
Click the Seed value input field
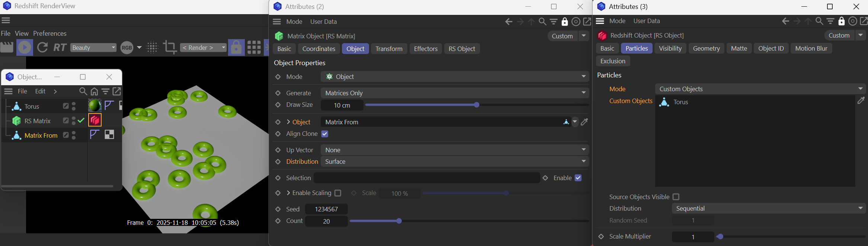(x=326, y=209)
